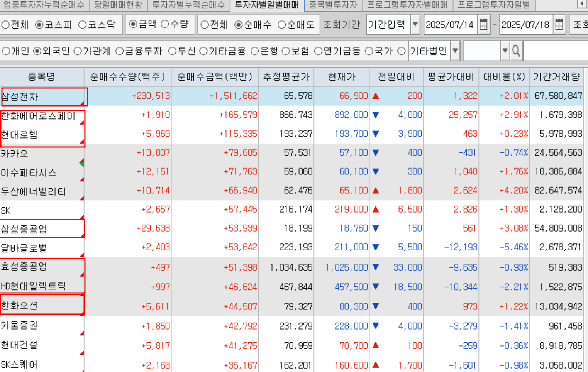The width and height of the screenshot is (588, 372).
Task: Choose the 순매도 radio button
Action: coord(282,25)
